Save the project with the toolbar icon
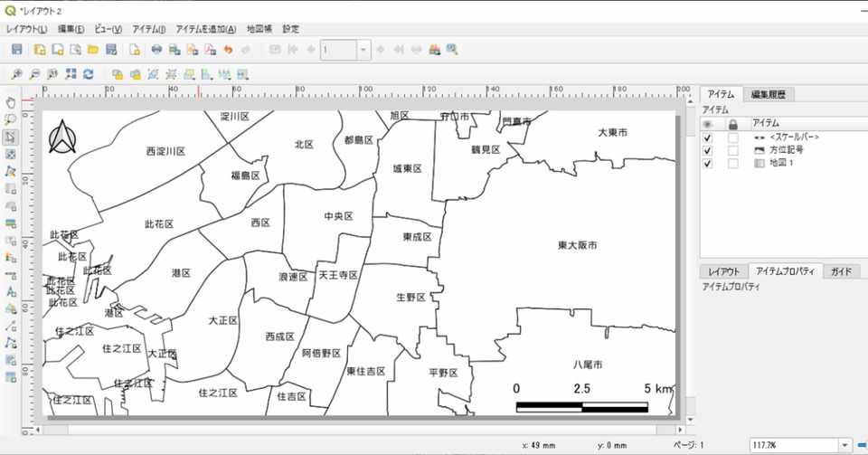 (x=16, y=49)
